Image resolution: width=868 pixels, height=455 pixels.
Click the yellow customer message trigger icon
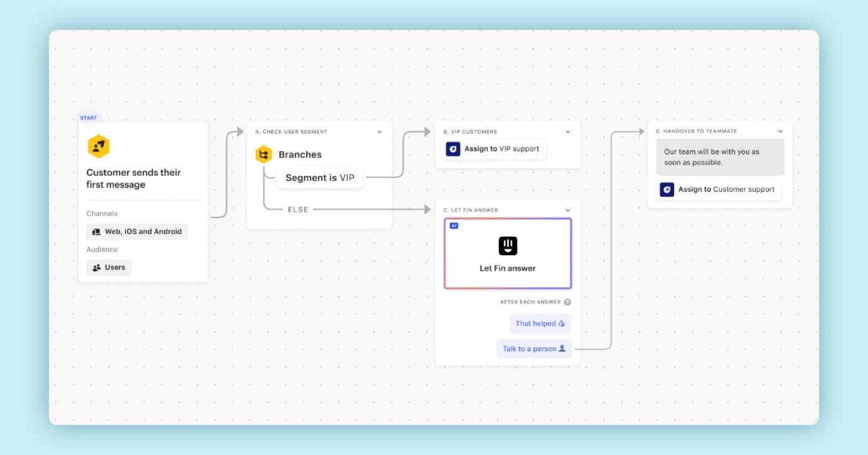pos(97,146)
